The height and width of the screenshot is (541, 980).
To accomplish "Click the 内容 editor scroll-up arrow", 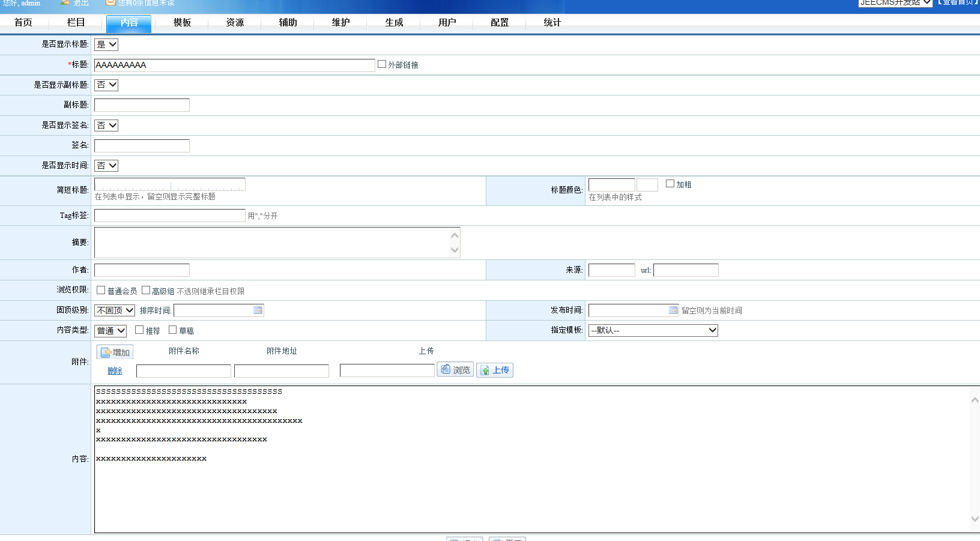I will tap(975, 400).
